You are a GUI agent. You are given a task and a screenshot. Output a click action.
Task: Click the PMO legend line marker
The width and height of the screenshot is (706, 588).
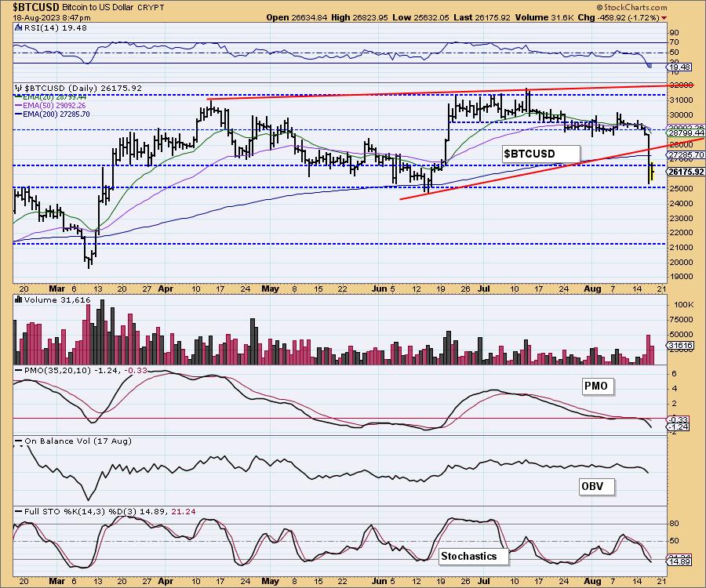click(19, 370)
